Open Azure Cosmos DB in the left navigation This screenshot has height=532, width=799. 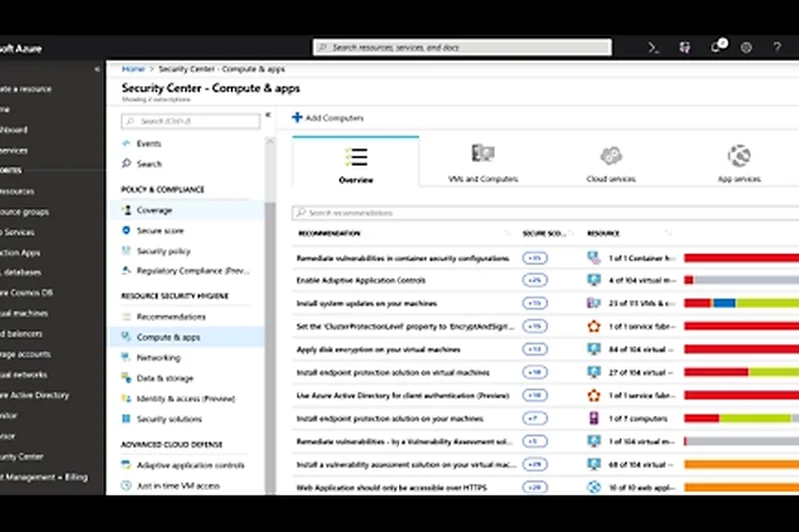(26, 293)
